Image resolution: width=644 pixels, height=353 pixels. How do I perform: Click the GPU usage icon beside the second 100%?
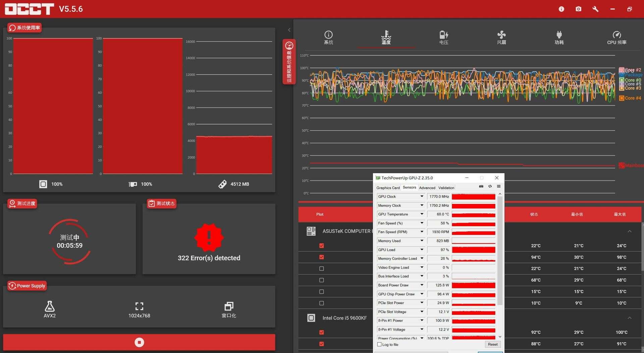[133, 184]
